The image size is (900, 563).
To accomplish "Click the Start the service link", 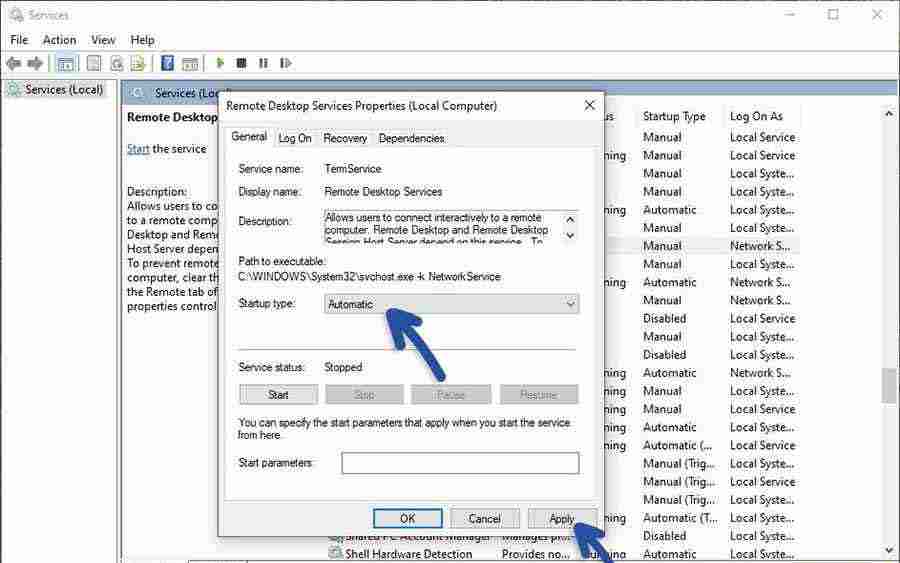I will (138, 149).
